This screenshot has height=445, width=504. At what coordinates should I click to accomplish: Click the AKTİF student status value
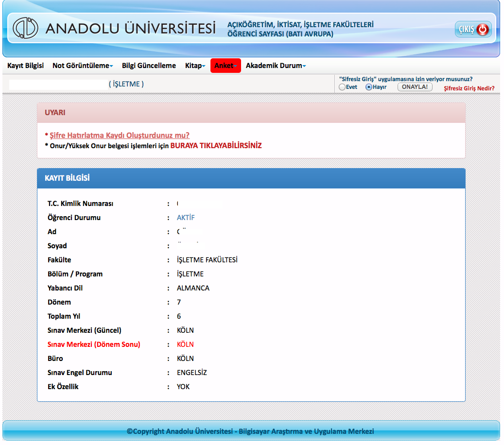(x=186, y=218)
